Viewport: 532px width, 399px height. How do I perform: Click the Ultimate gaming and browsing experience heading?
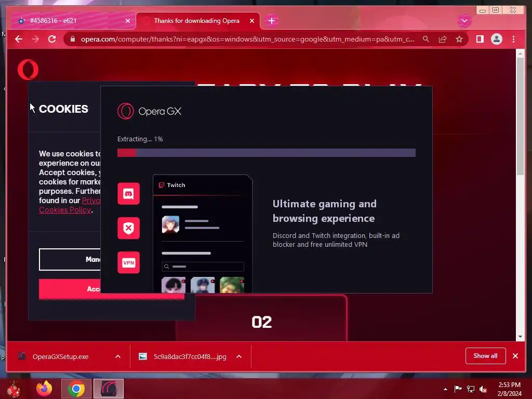[x=324, y=211]
